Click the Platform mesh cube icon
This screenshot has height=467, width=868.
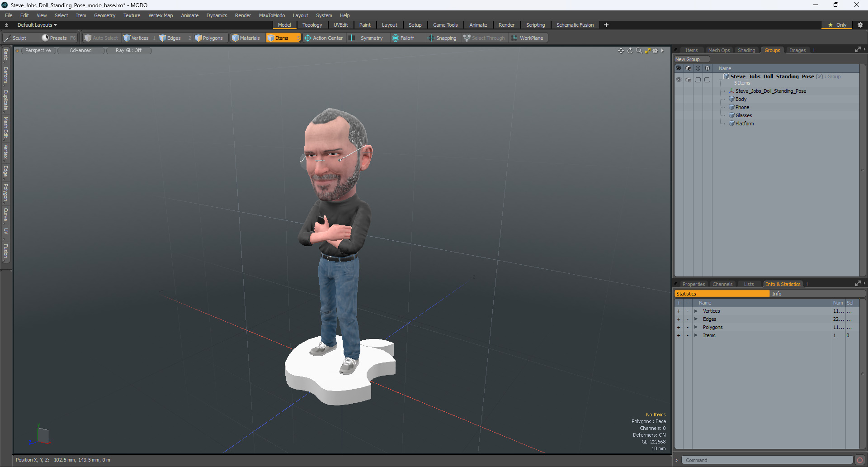coord(731,124)
